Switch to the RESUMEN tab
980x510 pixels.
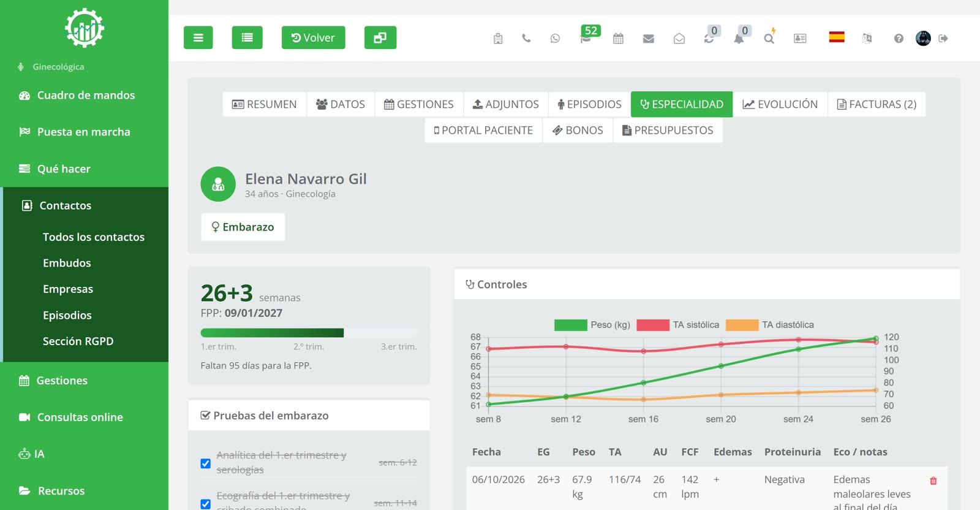coord(265,104)
